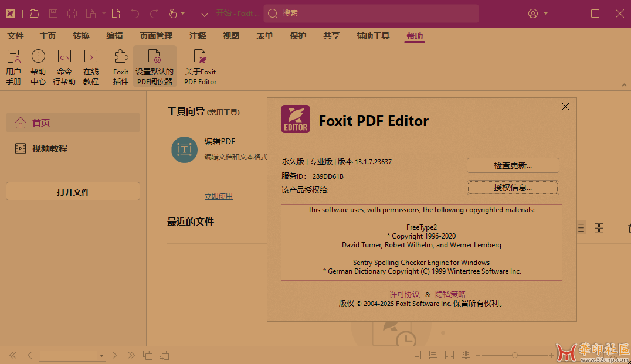Open the 用户手册 user manual icon
631x364 pixels.
click(13, 67)
